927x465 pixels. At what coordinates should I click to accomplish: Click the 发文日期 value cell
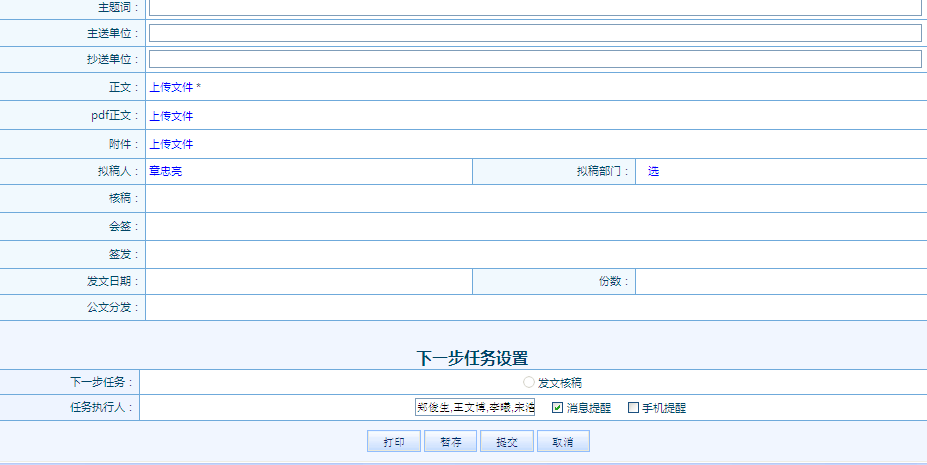pyautogui.click(x=309, y=282)
